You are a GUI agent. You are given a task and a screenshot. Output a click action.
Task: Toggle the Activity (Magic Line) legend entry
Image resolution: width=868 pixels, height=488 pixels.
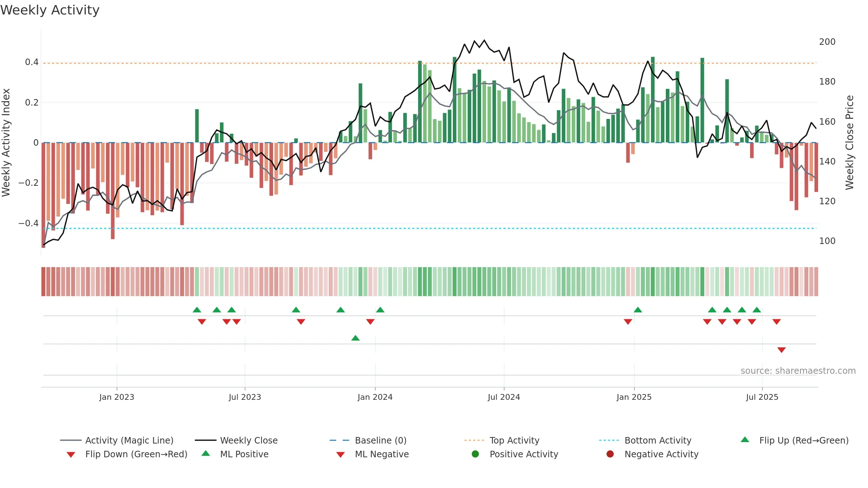(117, 440)
